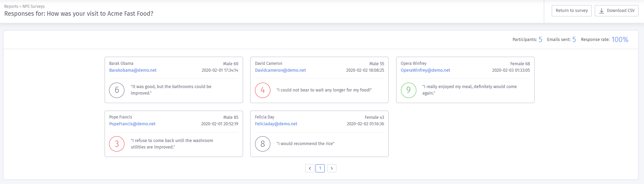
Task: Open the Barakobama@demo.net email link
Action: (x=133, y=70)
